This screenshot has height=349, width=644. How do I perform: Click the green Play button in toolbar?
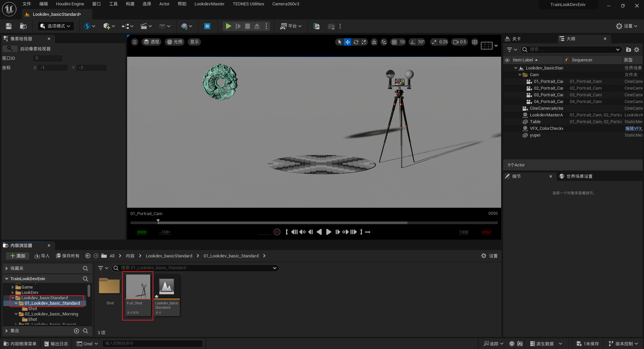point(228,26)
